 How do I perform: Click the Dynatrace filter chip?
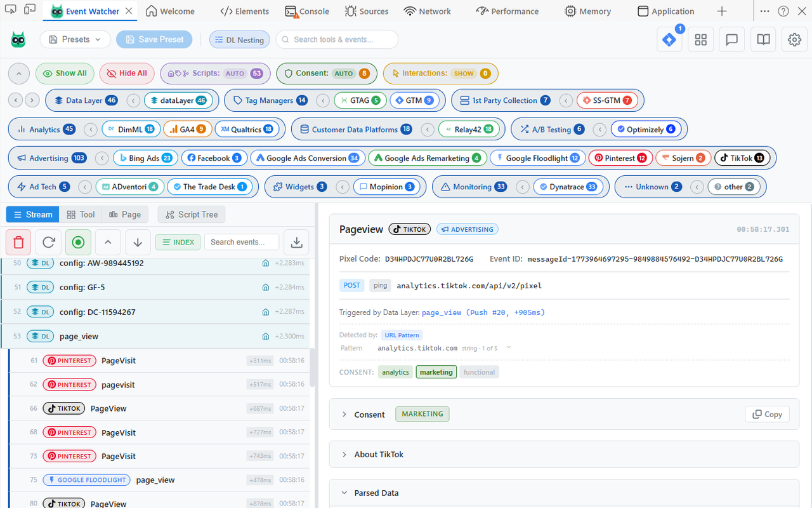pyautogui.click(x=568, y=187)
